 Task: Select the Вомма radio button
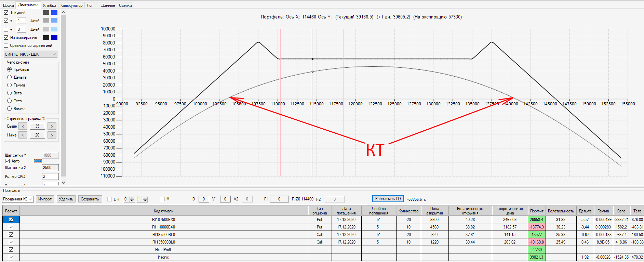pos(10,109)
